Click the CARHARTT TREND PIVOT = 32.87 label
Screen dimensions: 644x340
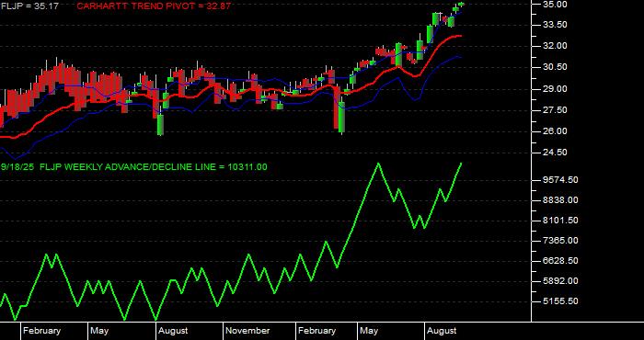154,6
